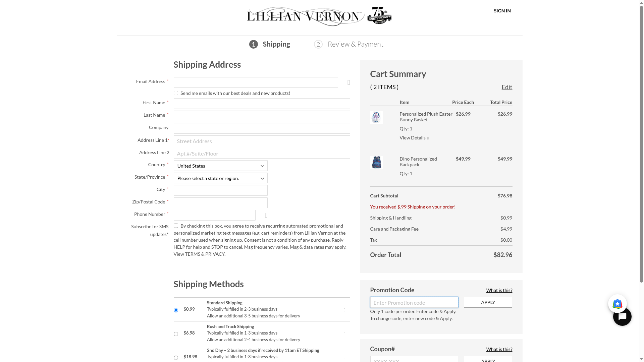Select the $18.98 2nd Day shipping radio
This screenshot has height=362, width=644.
click(176, 358)
